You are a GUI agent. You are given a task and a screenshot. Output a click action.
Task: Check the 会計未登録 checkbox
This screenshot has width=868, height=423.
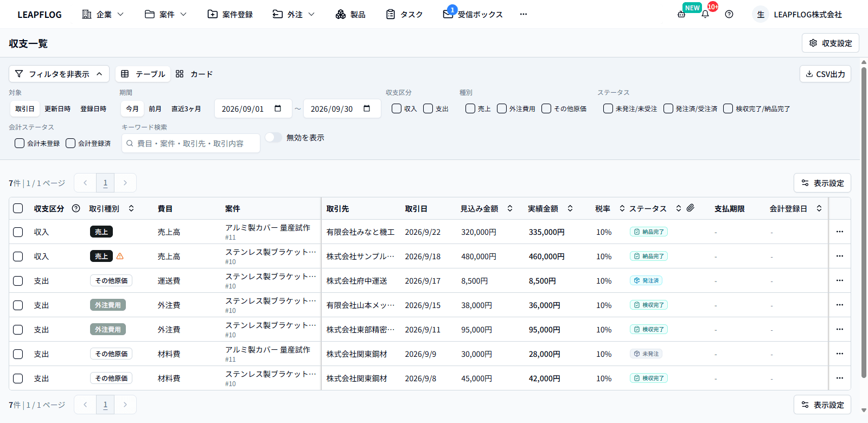coord(20,143)
